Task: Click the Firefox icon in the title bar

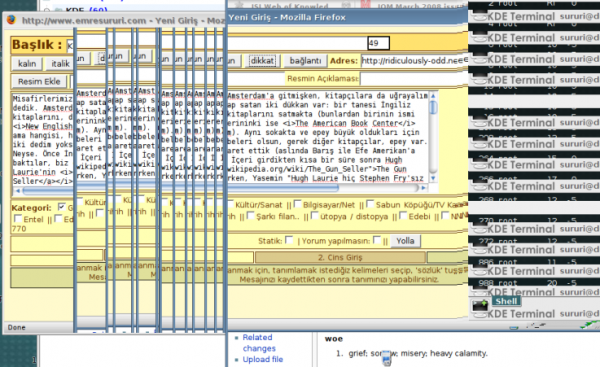Action: [11, 20]
